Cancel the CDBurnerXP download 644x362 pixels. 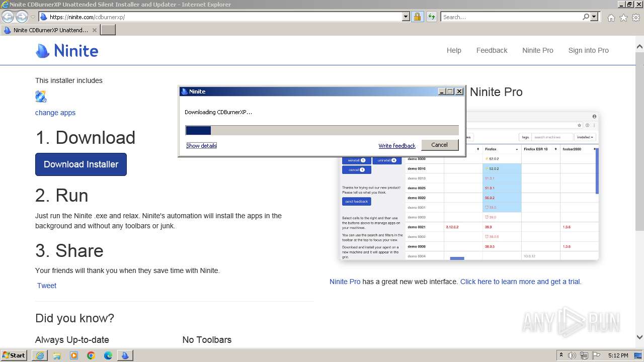pos(439,145)
